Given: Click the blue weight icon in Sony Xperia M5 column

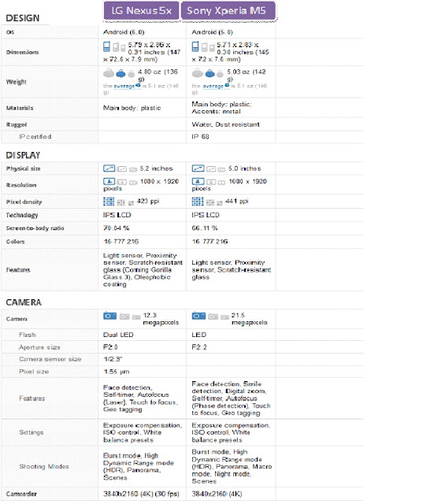Looking at the screenshot, I should (x=210, y=74).
